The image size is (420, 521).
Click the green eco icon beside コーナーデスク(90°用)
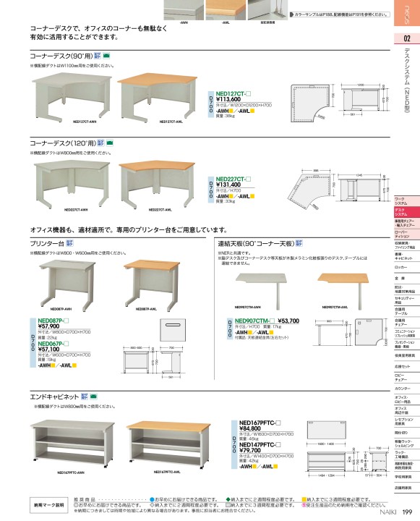pyautogui.click(x=106, y=56)
